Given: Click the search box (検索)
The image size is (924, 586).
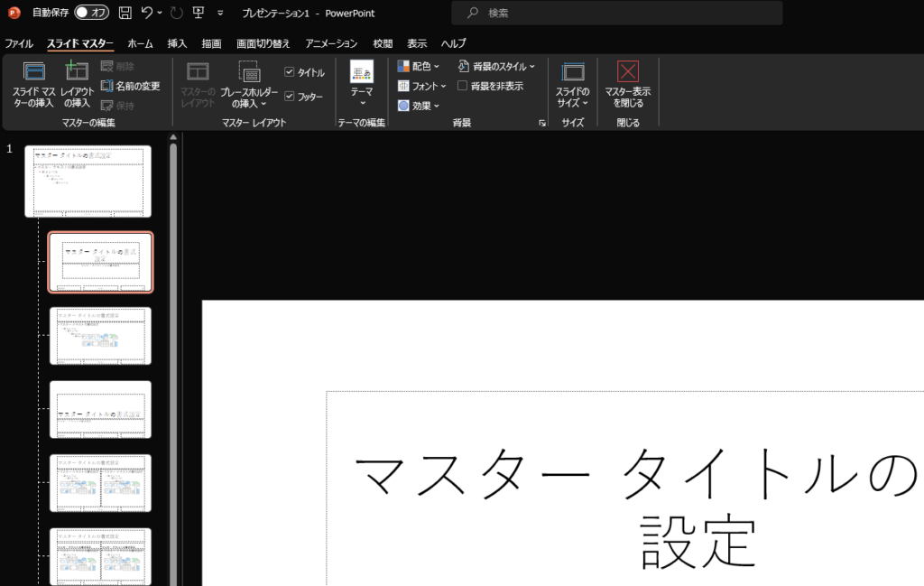Looking at the screenshot, I should (616, 13).
